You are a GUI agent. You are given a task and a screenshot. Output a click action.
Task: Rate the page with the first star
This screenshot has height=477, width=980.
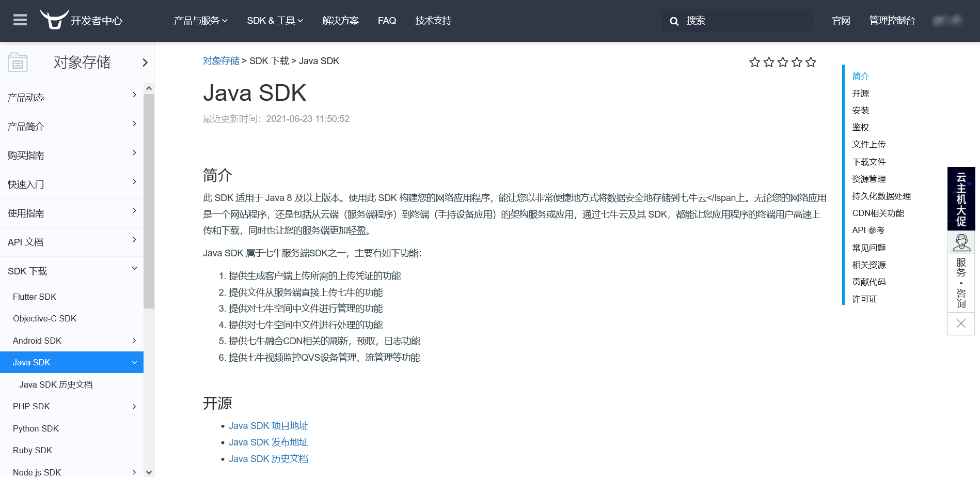(x=755, y=63)
